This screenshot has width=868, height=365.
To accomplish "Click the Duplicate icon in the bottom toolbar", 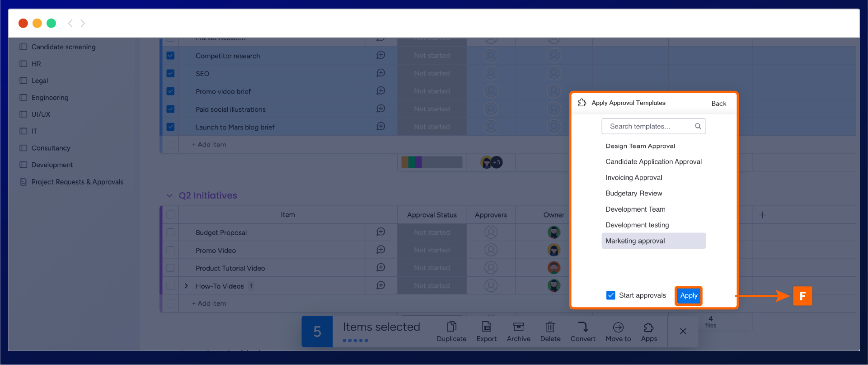I will click(451, 327).
